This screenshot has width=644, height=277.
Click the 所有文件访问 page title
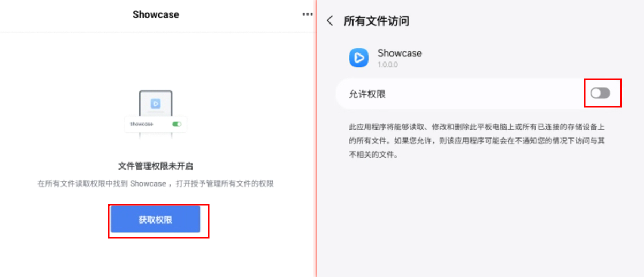[377, 21]
